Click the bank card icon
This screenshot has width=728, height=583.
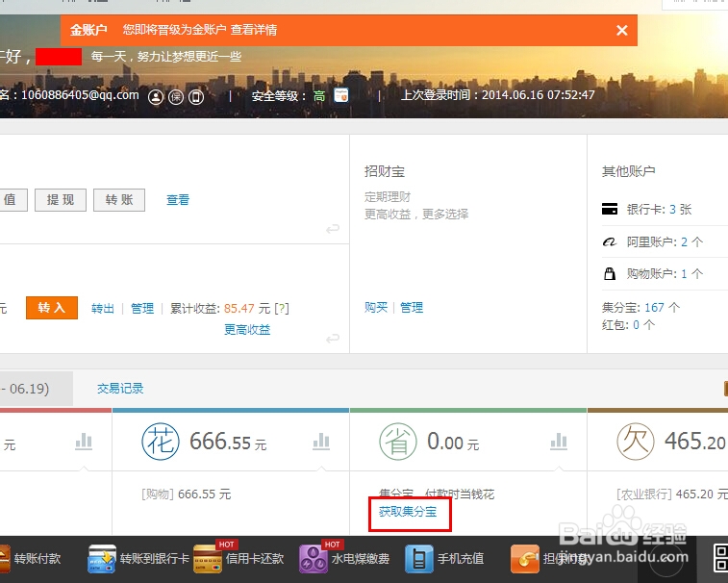coord(610,209)
